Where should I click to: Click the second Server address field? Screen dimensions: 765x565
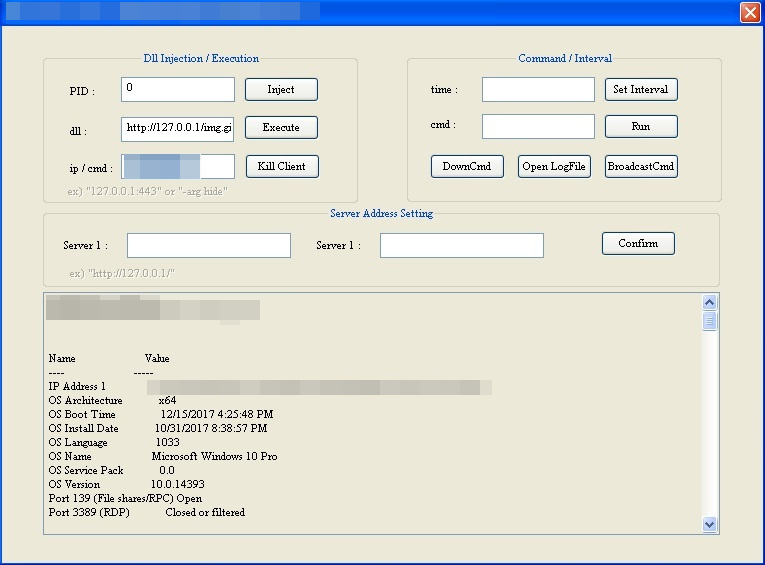pyautogui.click(x=461, y=245)
